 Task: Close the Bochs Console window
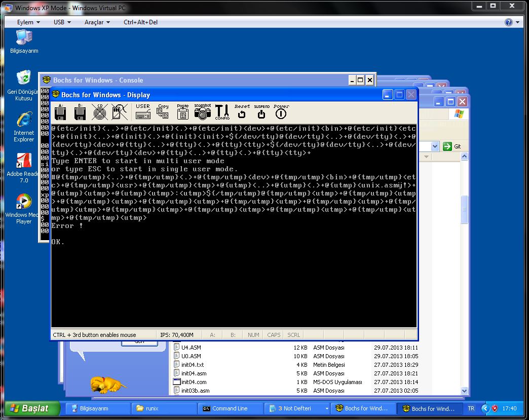coord(370,80)
